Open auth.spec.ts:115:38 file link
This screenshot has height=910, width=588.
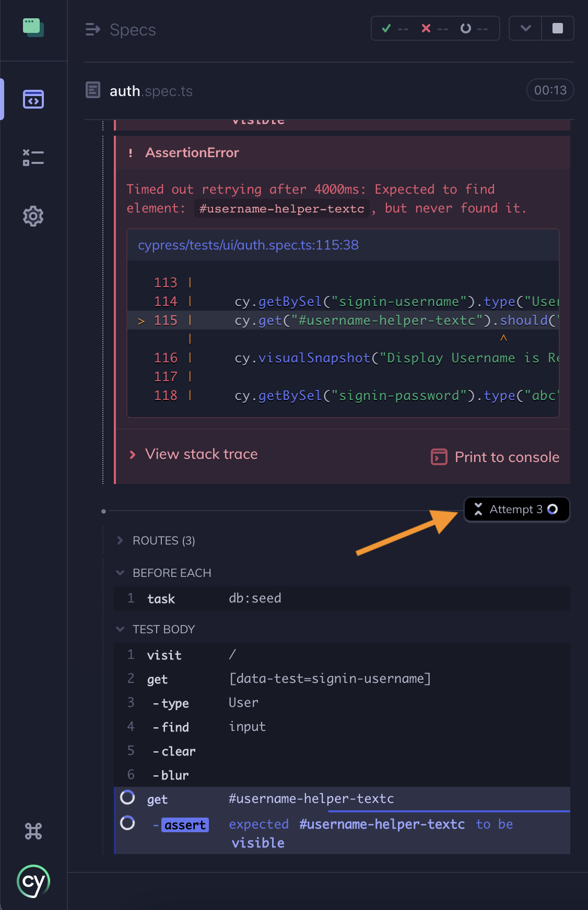click(248, 245)
